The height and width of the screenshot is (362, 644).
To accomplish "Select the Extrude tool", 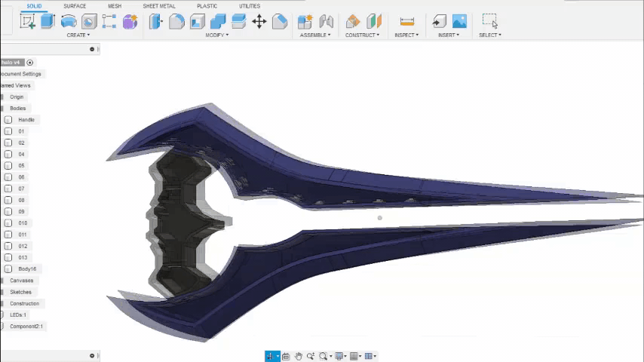I will pyautogui.click(x=48, y=21).
